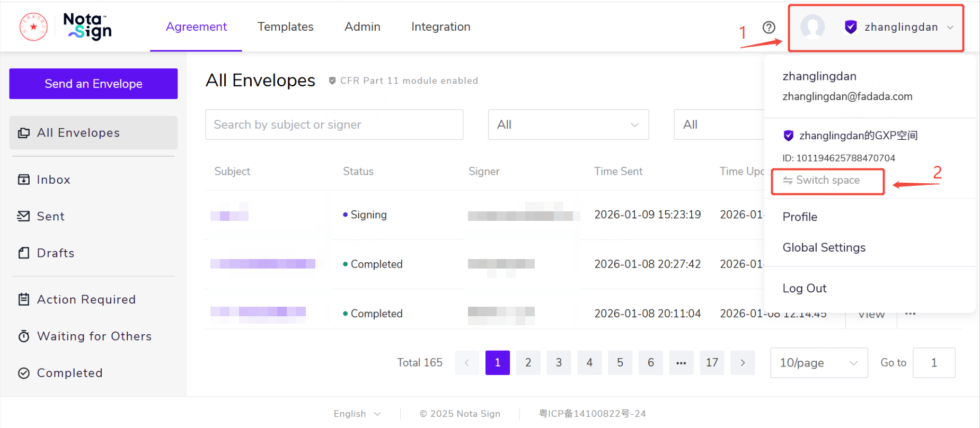This screenshot has width=980, height=428.
Task: Click Switch space link
Action: pyautogui.click(x=827, y=181)
